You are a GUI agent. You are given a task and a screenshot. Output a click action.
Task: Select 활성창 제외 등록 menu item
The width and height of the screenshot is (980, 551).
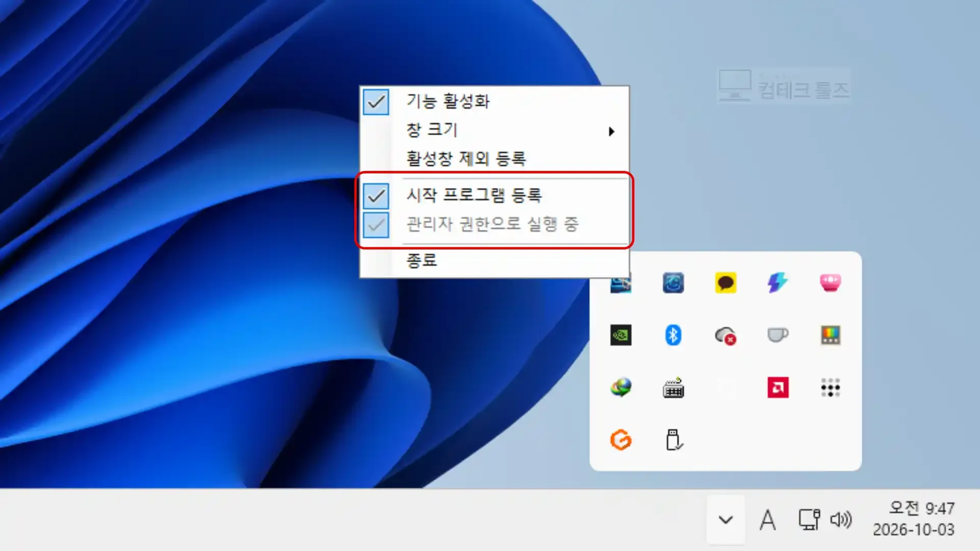coord(494,159)
